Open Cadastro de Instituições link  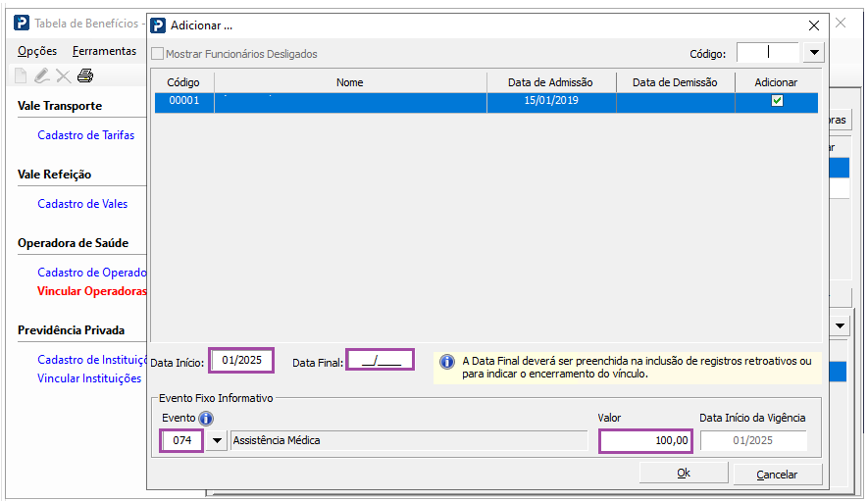pyautogui.click(x=92, y=360)
